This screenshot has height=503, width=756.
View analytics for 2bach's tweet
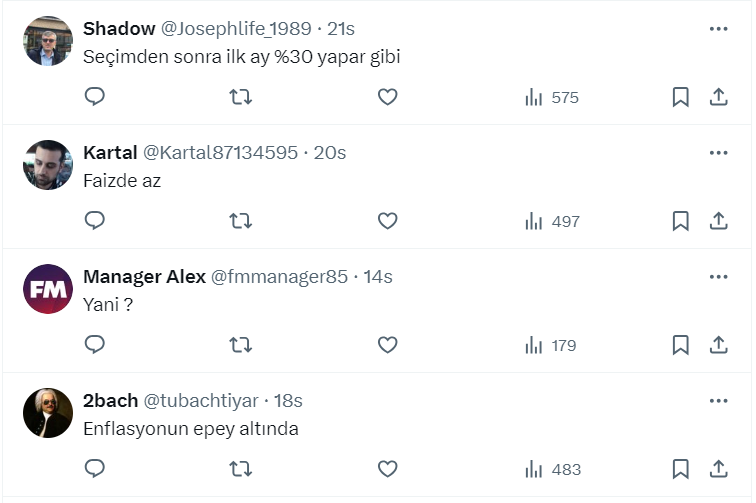pos(552,469)
